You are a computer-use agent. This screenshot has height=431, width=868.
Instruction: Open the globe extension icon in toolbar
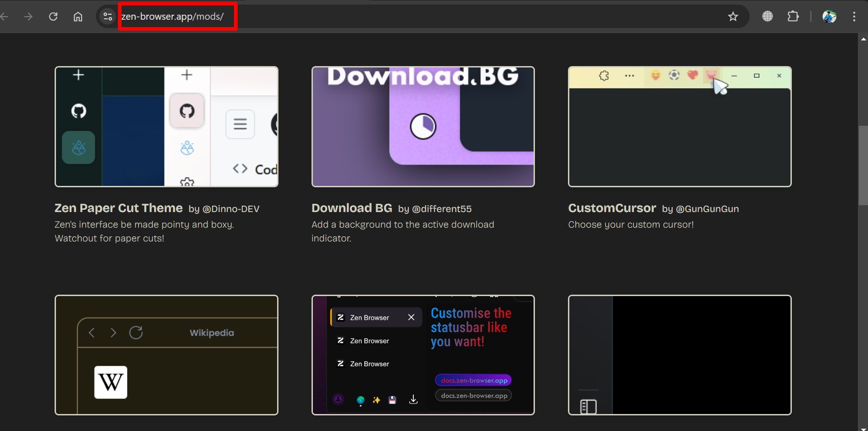pos(768,17)
